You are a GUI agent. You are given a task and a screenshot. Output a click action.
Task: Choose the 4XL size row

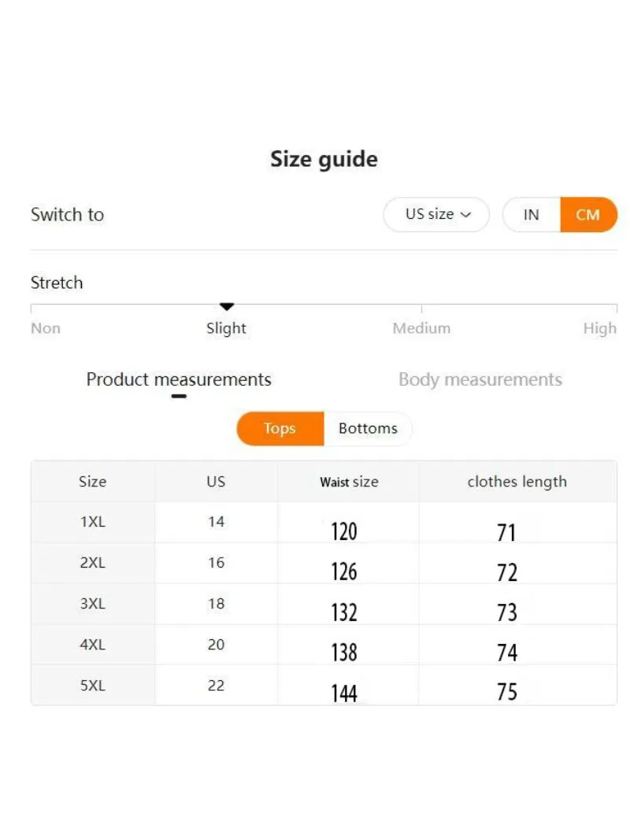[x=92, y=645]
